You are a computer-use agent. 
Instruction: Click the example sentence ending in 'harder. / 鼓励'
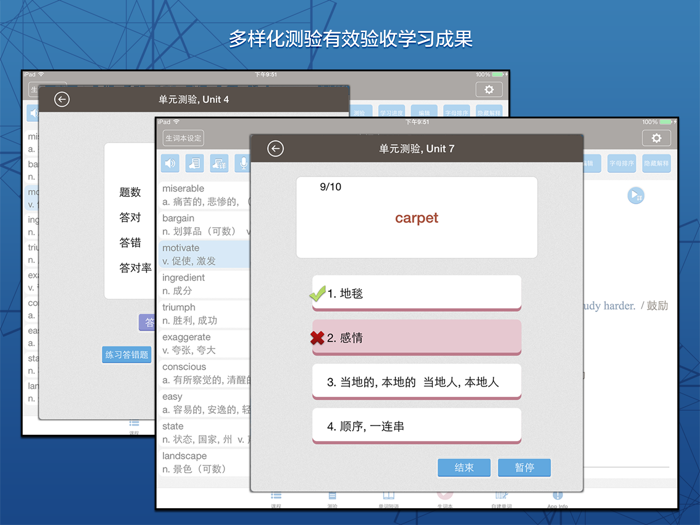[x=626, y=306]
